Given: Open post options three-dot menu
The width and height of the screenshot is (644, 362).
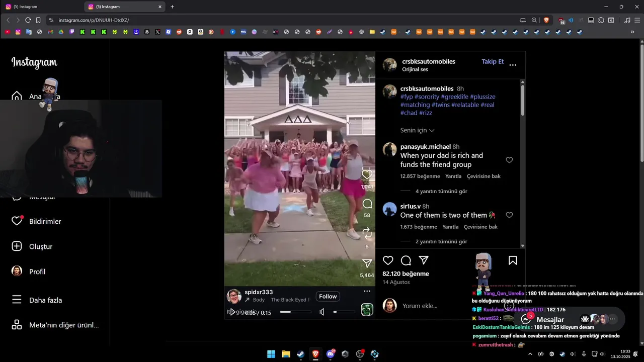Looking at the screenshot, I should pyautogui.click(x=513, y=65).
